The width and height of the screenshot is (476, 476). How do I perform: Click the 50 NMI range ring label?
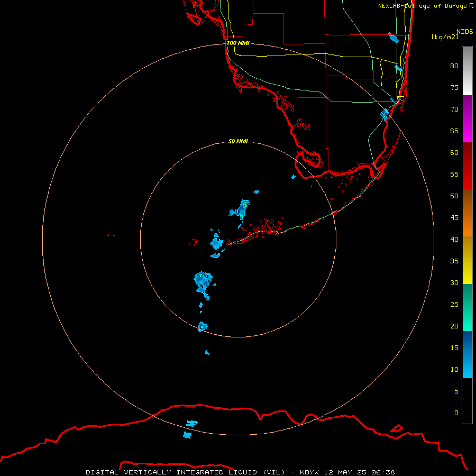pyautogui.click(x=238, y=141)
